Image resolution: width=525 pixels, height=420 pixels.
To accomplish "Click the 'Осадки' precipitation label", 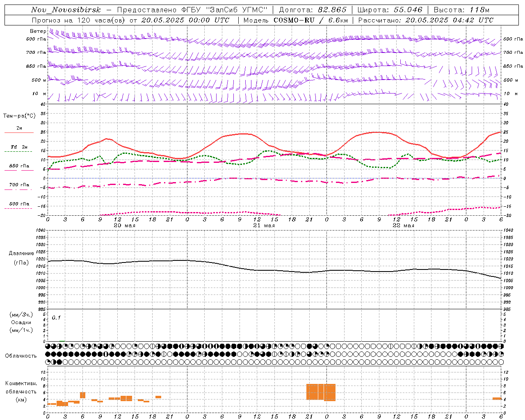I will (21, 322).
